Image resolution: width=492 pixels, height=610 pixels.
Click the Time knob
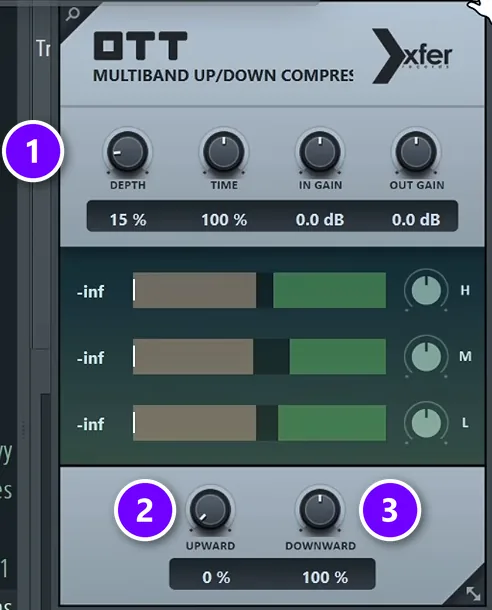224,152
